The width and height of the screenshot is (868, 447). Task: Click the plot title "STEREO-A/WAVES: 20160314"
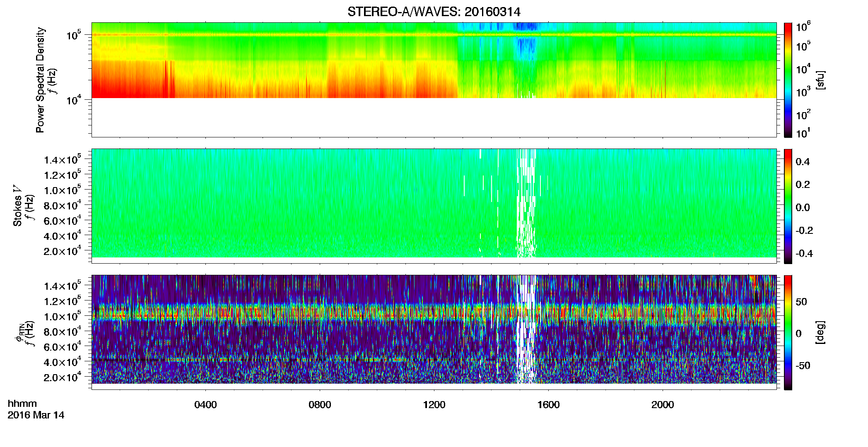point(434,12)
